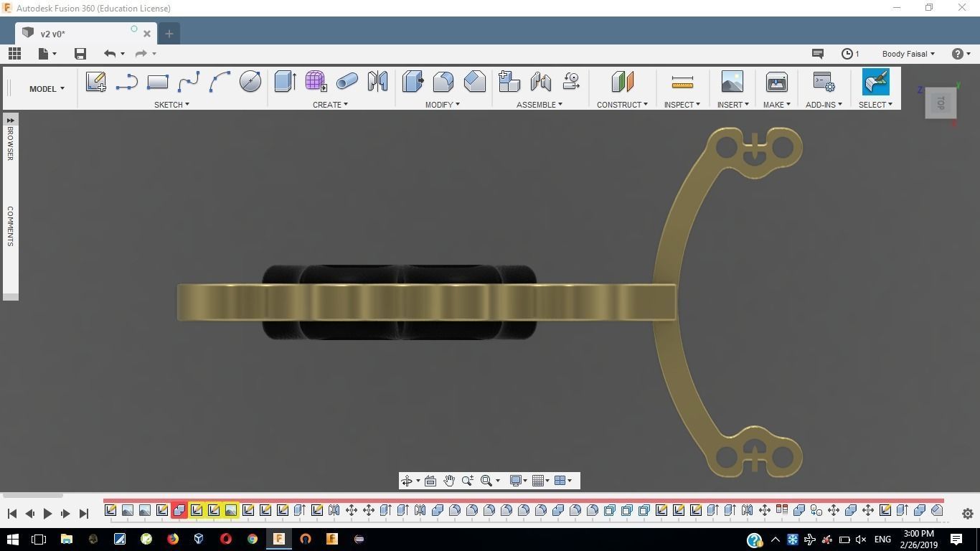980x551 pixels.
Task: Select the Fillet tool
Action: tap(443, 81)
